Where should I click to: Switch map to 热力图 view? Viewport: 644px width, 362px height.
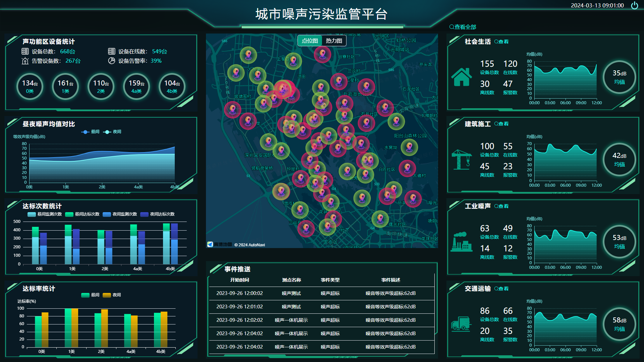[333, 41]
